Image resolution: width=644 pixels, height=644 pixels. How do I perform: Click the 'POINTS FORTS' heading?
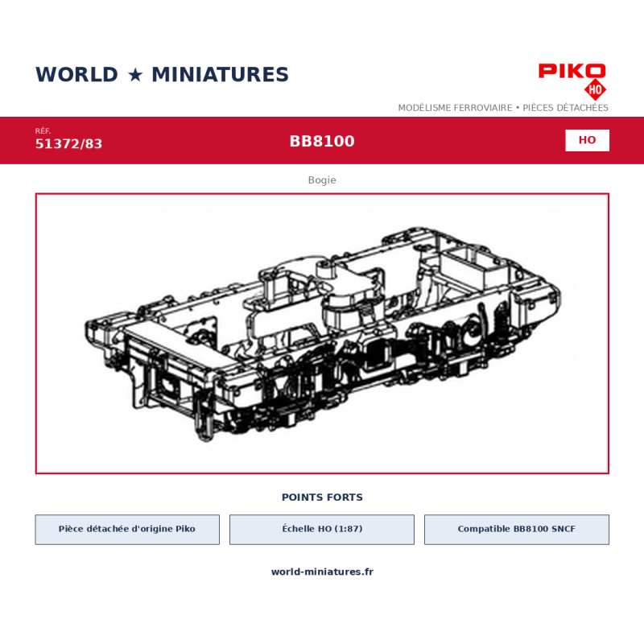(322, 497)
